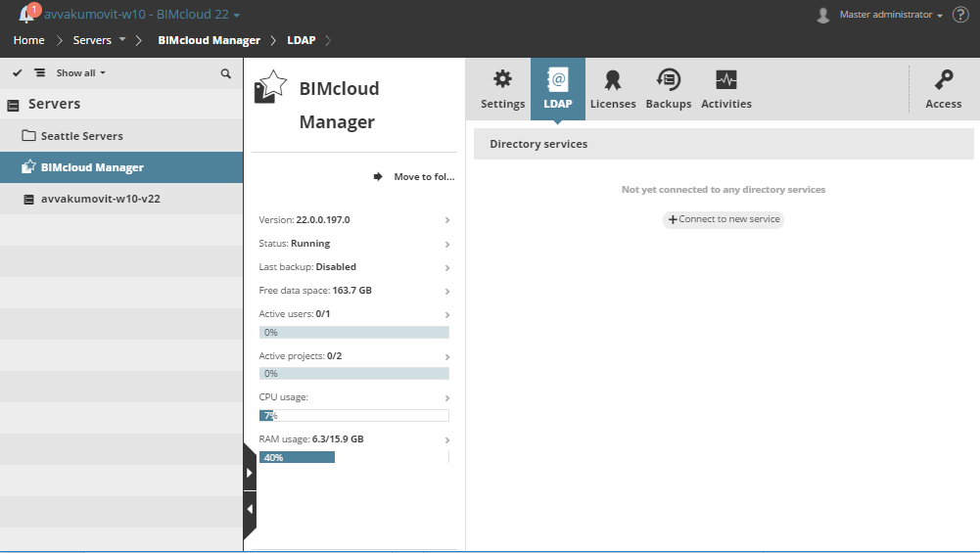Open the Master administrator dropdown menu

(x=891, y=15)
